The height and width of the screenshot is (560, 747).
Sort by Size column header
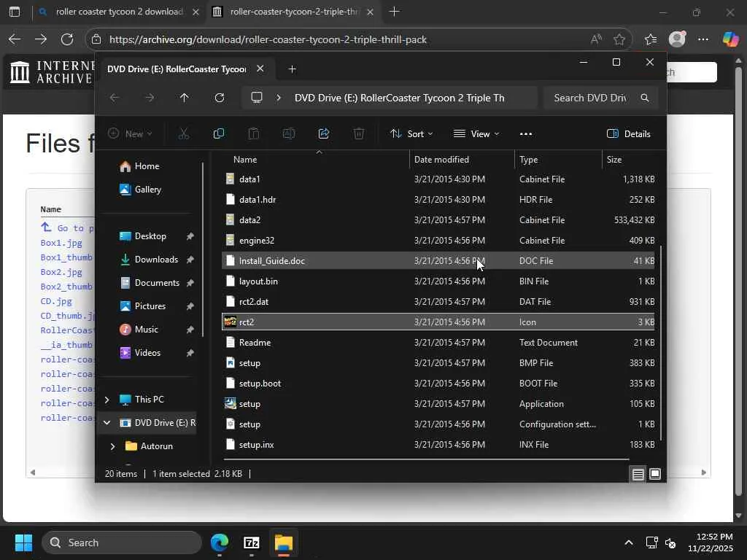tap(614, 160)
